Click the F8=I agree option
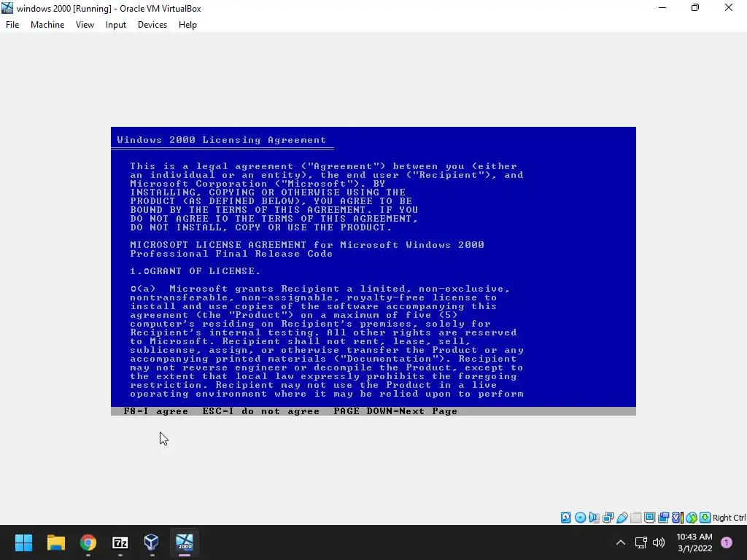The height and width of the screenshot is (560, 747). (156, 411)
